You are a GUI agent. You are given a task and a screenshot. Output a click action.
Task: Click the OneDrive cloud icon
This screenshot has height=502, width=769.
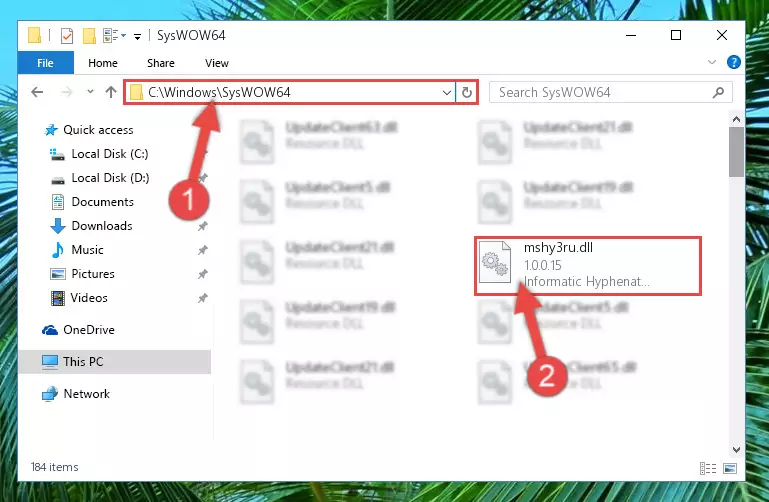[x=50, y=330]
